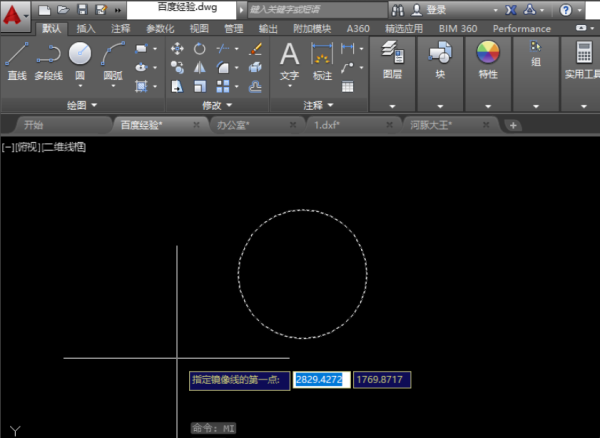Activate the Move tool
This screenshot has width=600, height=438.
177,49
